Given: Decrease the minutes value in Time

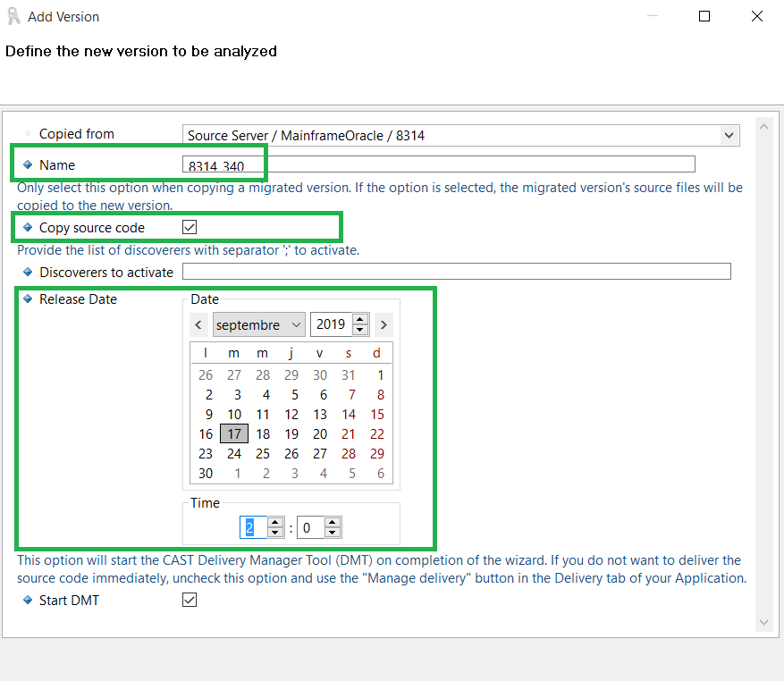Looking at the screenshot, I should 333,534.
